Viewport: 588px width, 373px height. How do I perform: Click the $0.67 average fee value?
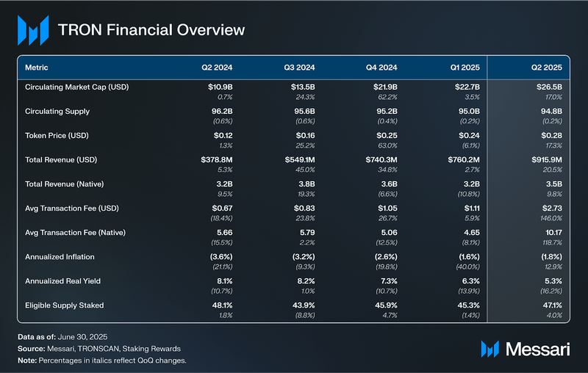tap(223, 209)
